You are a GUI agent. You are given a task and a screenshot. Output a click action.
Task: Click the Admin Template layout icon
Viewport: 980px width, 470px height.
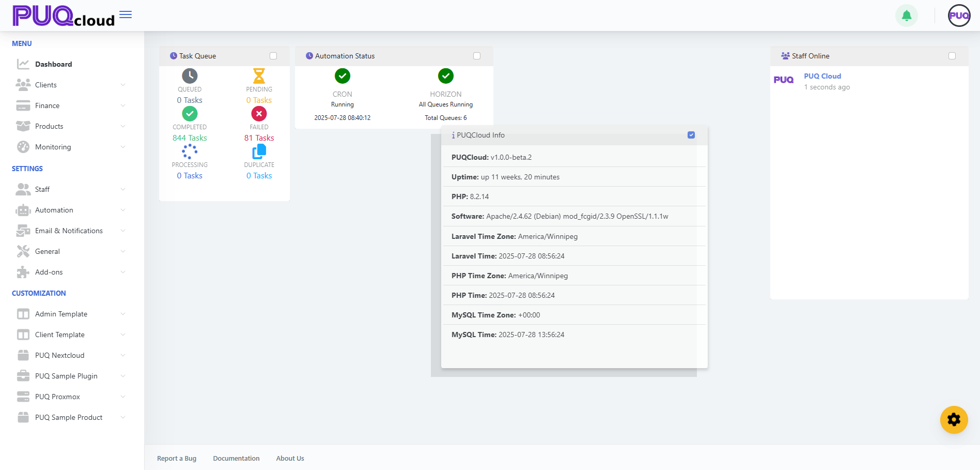[x=23, y=314]
